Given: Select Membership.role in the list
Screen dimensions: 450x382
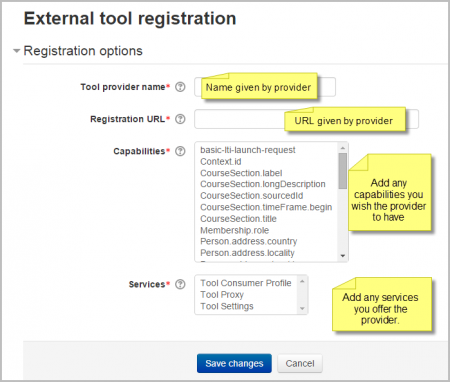Looking at the screenshot, I should pos(234,230).
